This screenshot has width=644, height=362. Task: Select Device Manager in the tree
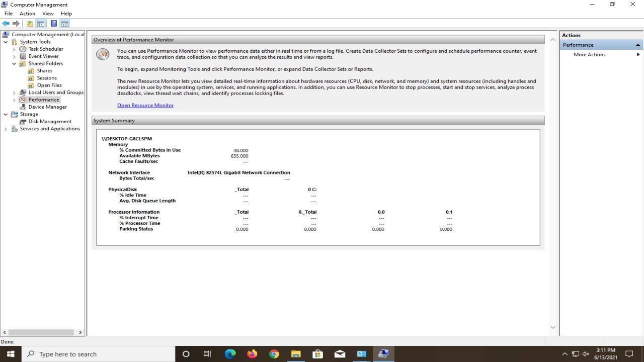(47, 107)
